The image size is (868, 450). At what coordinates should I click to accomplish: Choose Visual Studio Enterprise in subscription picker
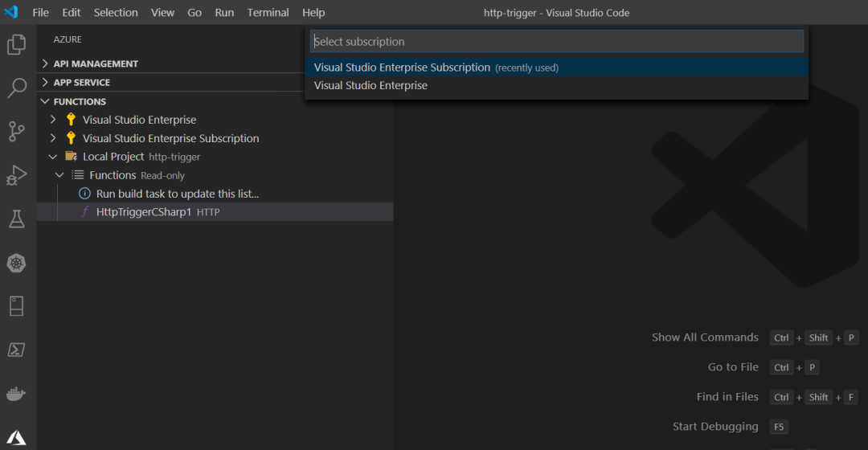click(557, 86)
